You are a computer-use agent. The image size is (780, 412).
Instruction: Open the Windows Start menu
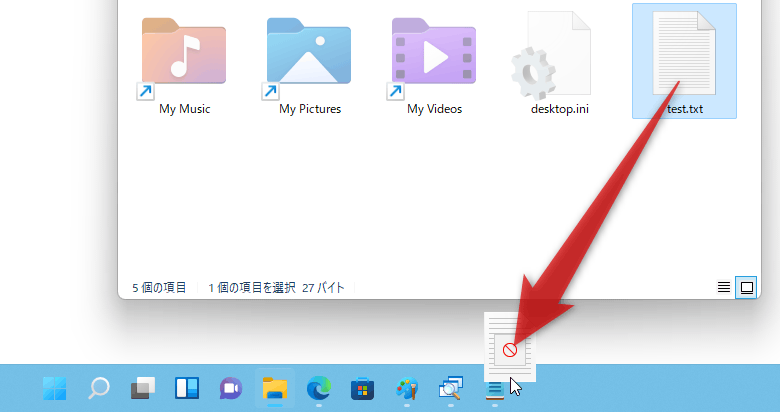(55, 388)
